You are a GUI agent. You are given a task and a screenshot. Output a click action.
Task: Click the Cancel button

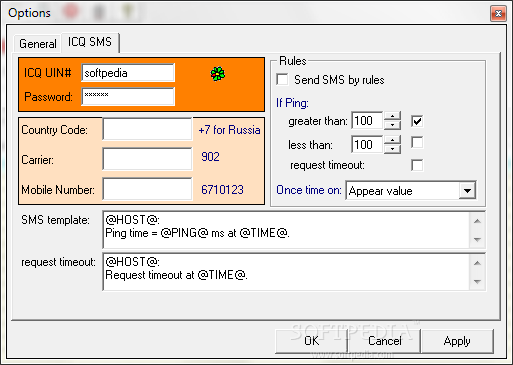384,341
